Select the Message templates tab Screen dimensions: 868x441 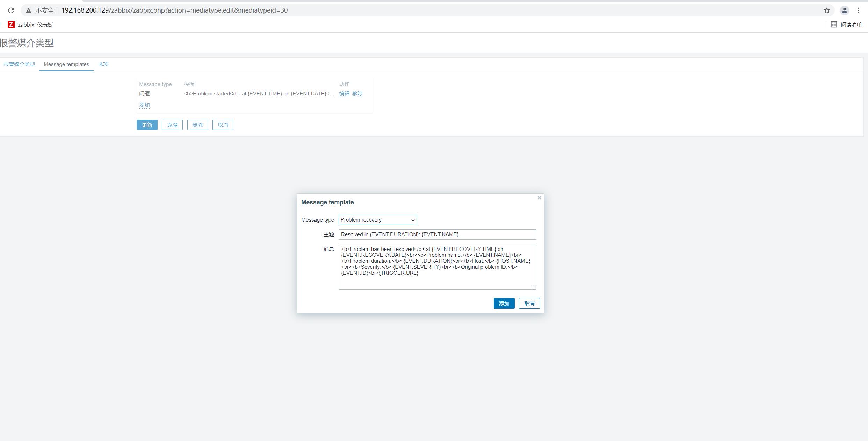pos(66,64)
